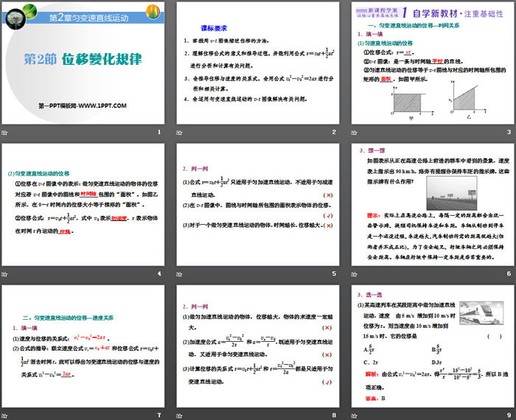Click the animation star icon under slide 7
The width and height of the screenshot is (516, 420).
click(6, 415)
